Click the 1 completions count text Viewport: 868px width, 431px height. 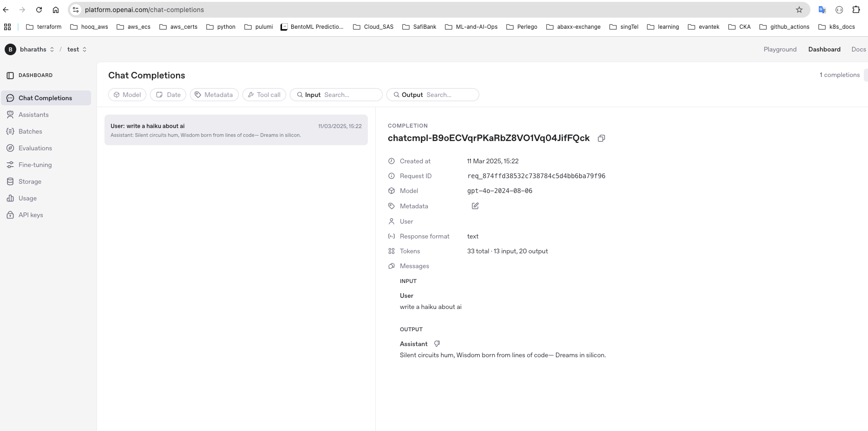(840, 75)
